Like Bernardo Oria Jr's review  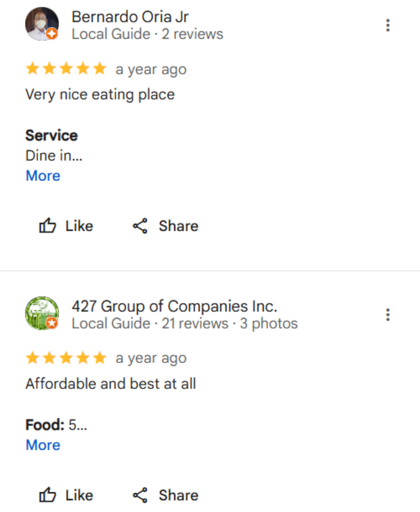coord(66,226)
